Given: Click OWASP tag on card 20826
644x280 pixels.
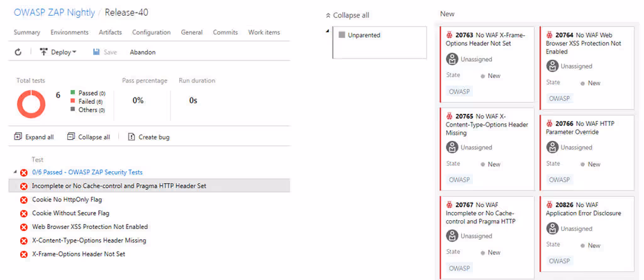Looking at the screenshot, I should pyautogui.click(x=559, y=260).
